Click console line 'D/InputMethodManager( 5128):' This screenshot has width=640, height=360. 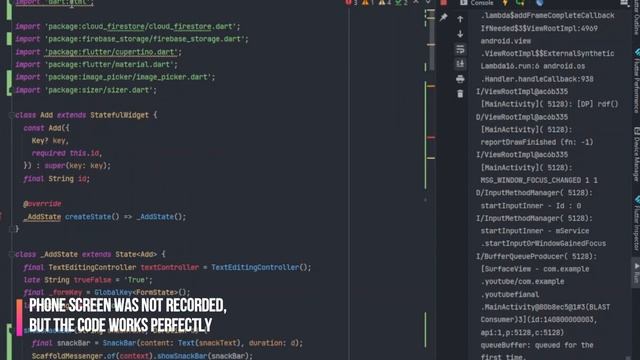click(x=534, y=193)
